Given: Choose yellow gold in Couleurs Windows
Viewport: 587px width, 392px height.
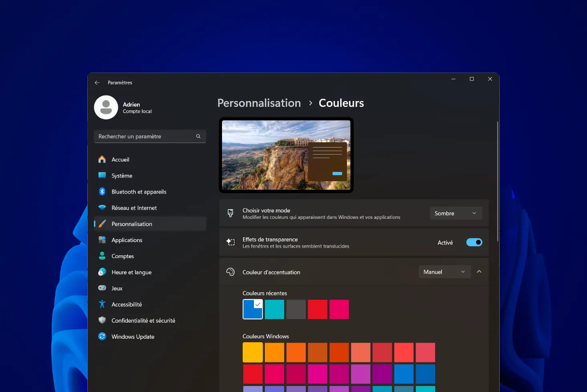Looking at the screenshot, I should pyautogui.click(x=253, y=352).
